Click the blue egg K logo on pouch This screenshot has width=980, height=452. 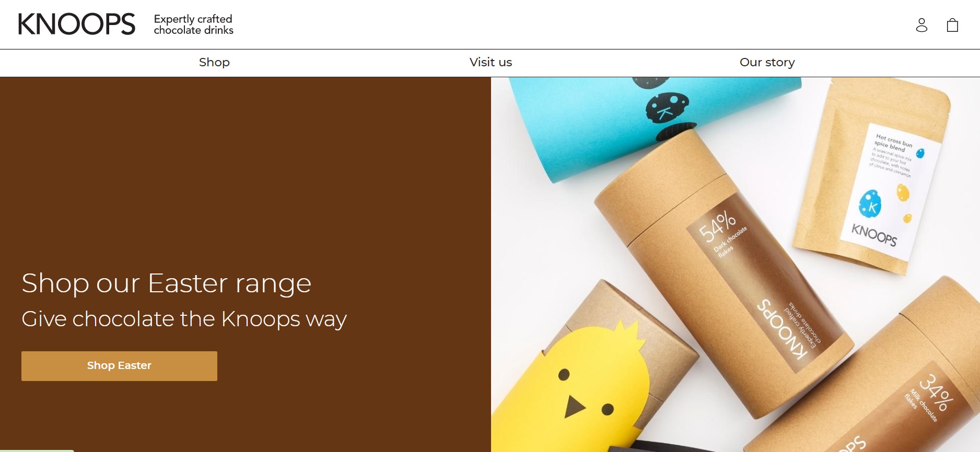coord(871,203)
